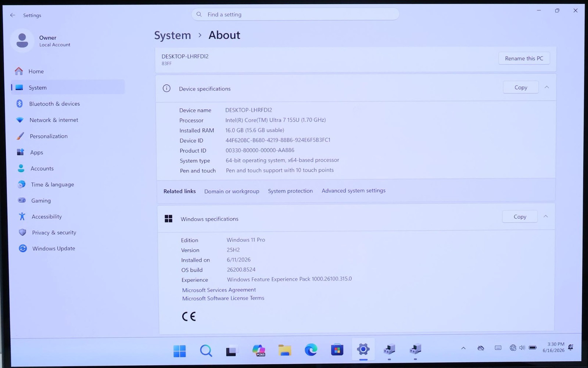Open the Domain or workgroup link
This screenshot has height=368, width=588.
232,191
